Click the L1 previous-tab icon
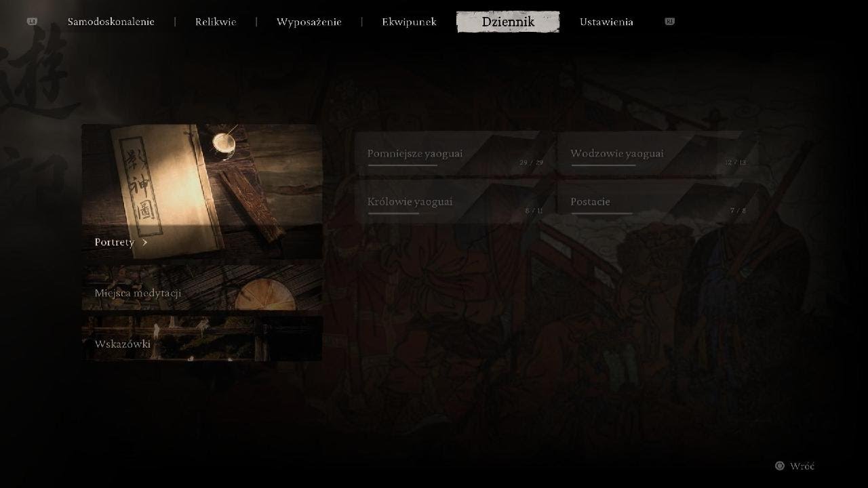This screenshot has width=868, height=488. tap(31, 22)
